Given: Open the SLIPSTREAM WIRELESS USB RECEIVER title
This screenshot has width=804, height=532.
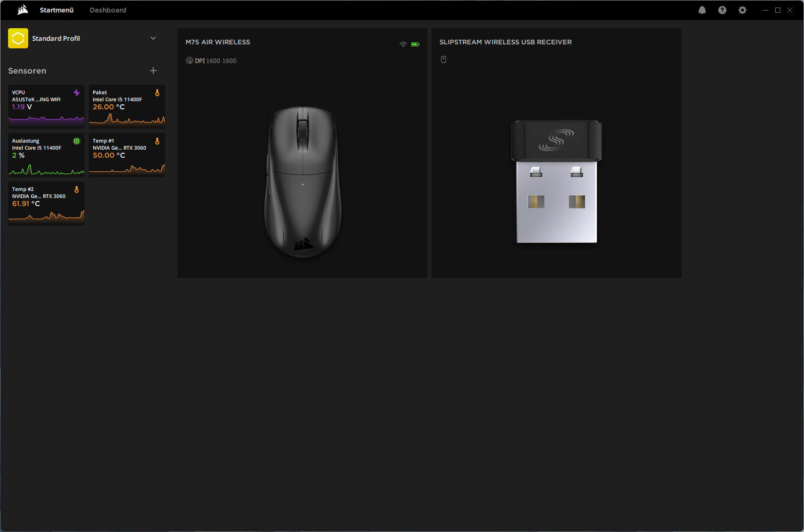Looking at the screenshot, I should [506, 42].
